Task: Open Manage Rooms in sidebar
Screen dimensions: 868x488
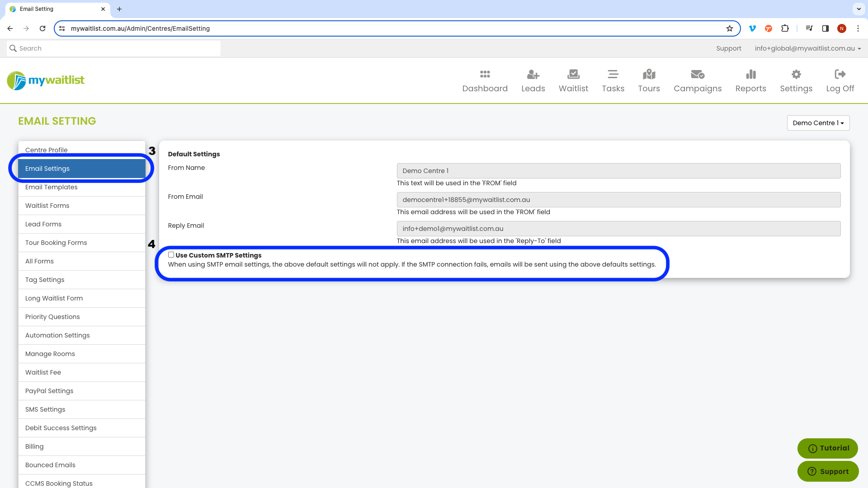Action: [x=82, y=354]
